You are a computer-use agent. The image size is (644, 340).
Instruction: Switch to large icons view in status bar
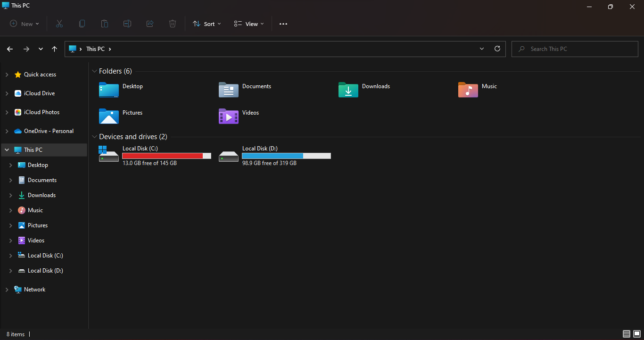[x=636, y=334]
